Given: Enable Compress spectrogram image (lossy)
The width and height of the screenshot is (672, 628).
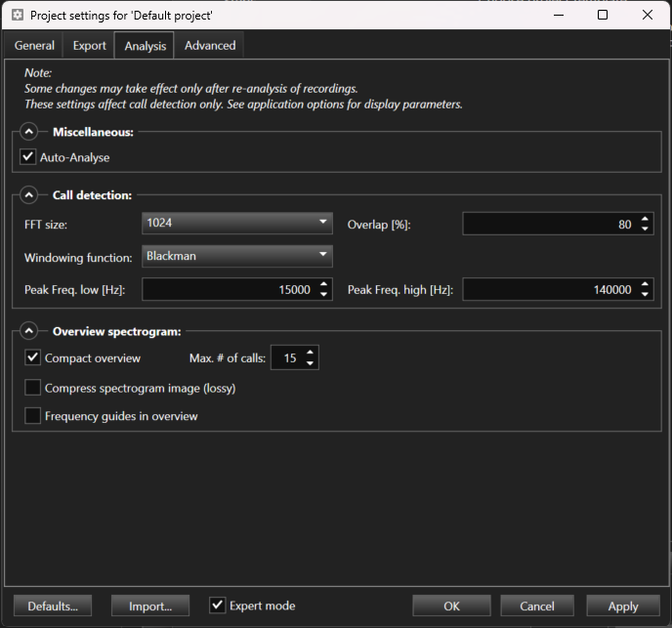Looking at the screenshot, I should pyautogui.click(x=33, y=388).
